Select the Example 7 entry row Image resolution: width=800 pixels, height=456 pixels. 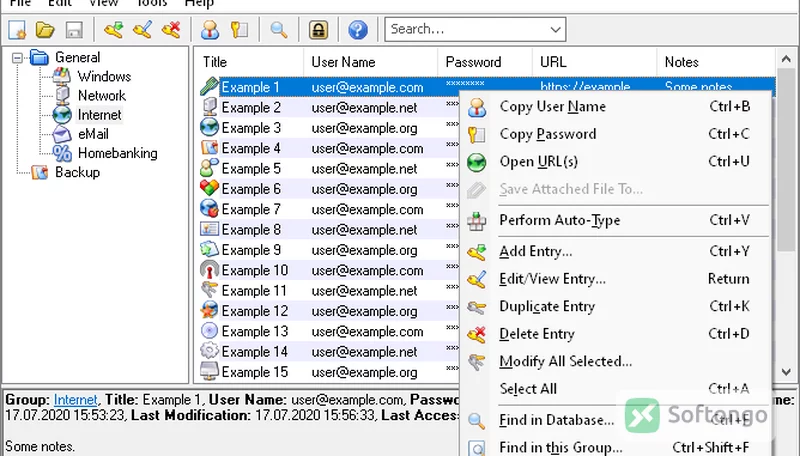click(x=329, y=210)
